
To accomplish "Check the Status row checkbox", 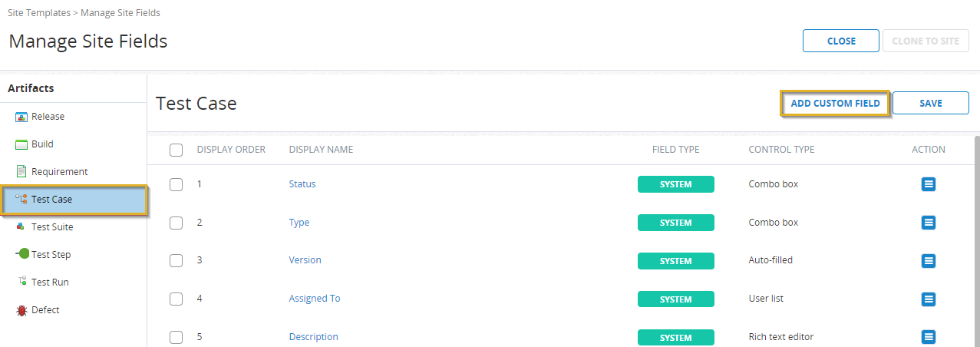I will pyautogui.click(x=176, y=184).
